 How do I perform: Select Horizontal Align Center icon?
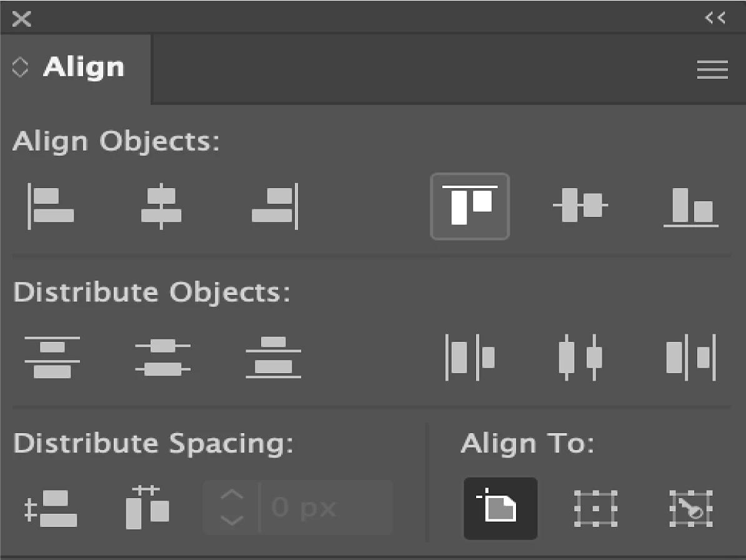click(x=161, y=206)
